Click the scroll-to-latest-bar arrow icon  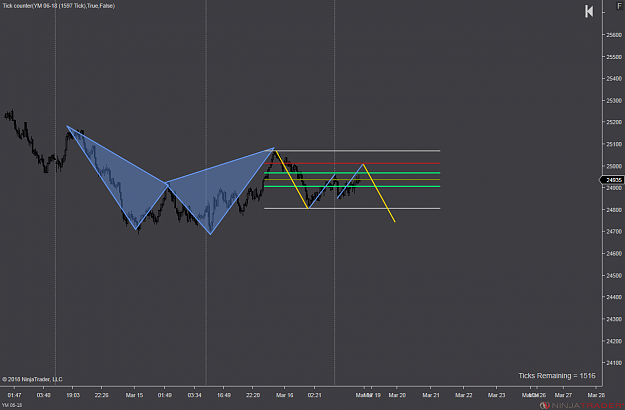pyautogui.click(x=589, y=11)
